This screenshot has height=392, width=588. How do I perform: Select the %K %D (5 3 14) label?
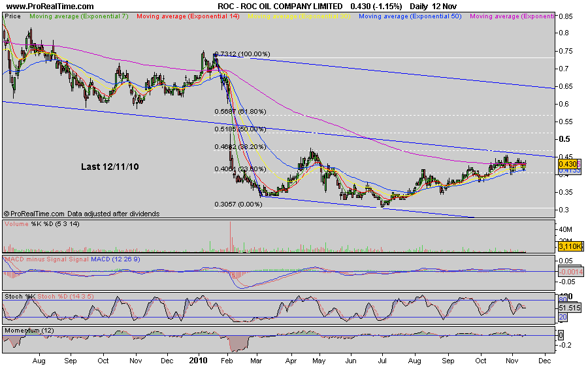point(56,224)
